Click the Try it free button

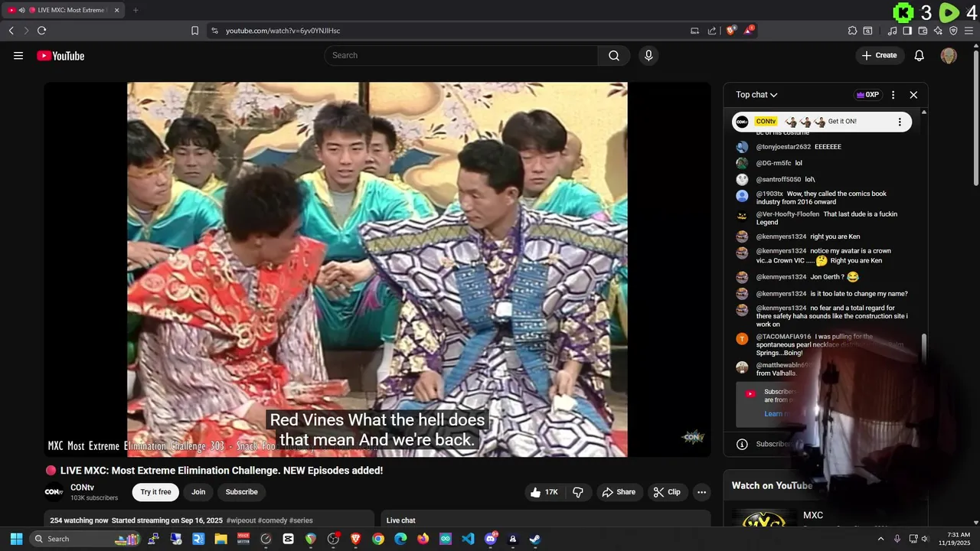tap(155, 492)
